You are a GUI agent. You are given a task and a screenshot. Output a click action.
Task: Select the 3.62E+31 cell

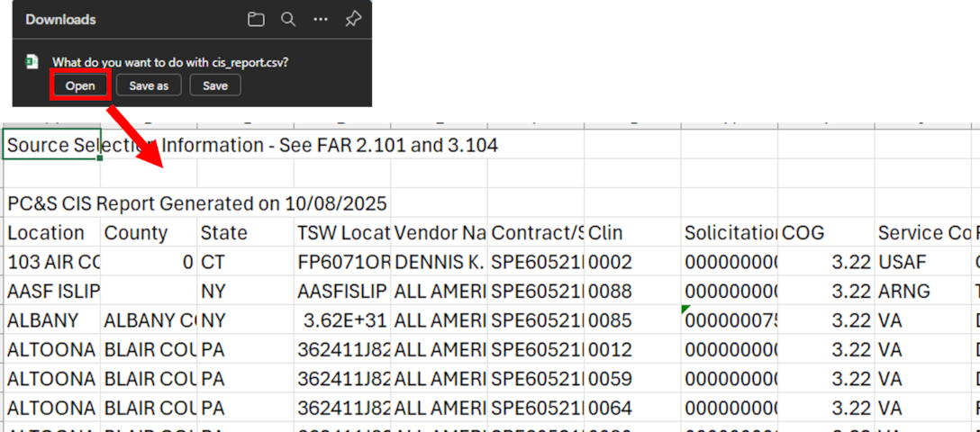coord(342,319)
